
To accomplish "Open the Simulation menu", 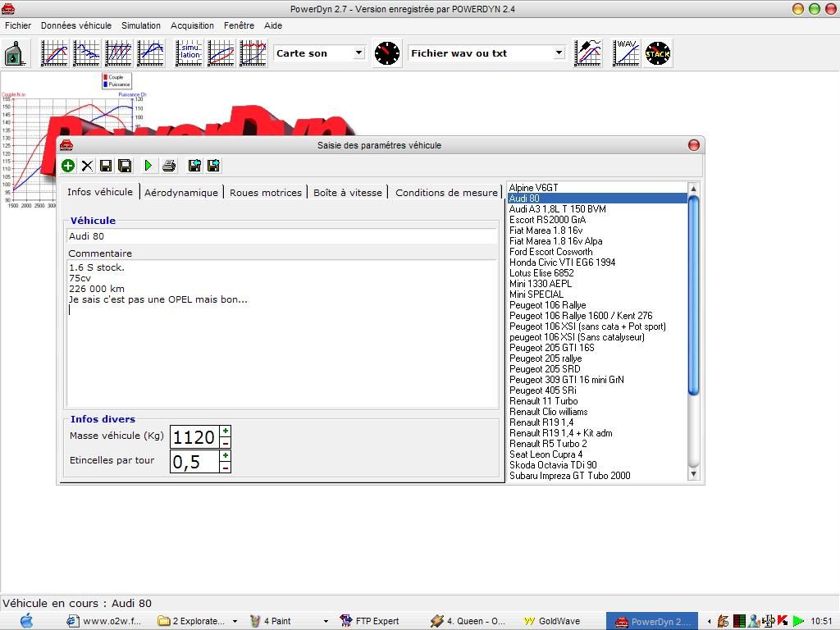I will (x=141, y=25).
